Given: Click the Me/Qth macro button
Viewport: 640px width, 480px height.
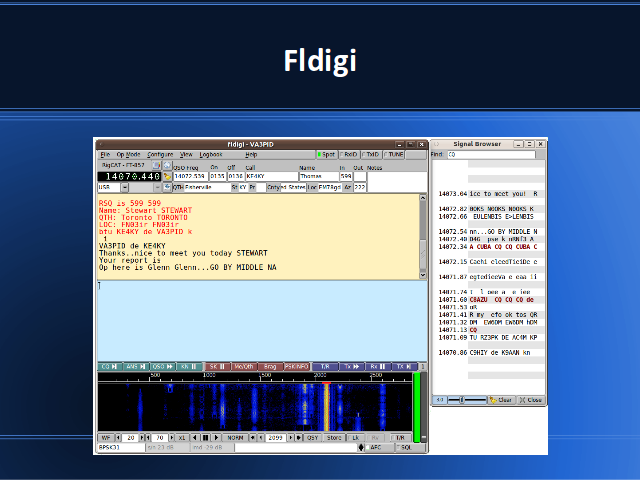Looking at the screenshot, I should [244, 367].
